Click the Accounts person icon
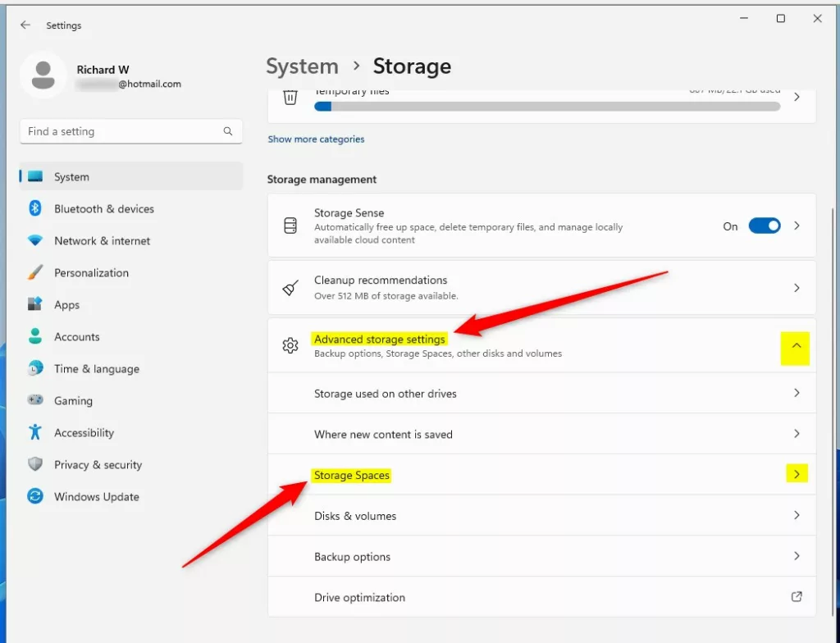Viewport: 840px width, 643px height. [35, 336]
